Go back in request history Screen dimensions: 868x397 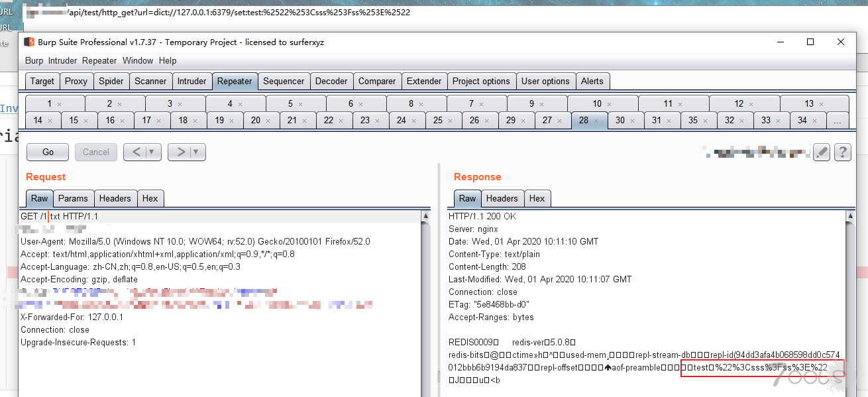coord(136,152)
